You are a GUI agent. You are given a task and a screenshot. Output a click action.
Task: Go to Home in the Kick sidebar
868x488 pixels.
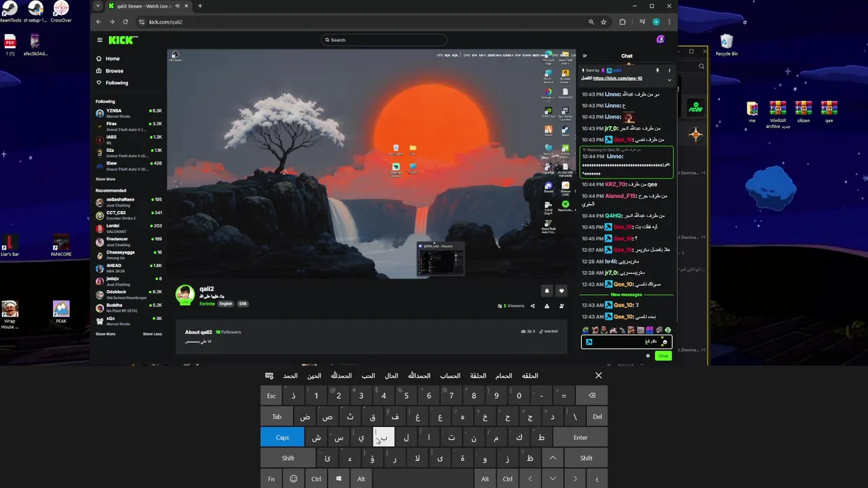coord(108,58)
